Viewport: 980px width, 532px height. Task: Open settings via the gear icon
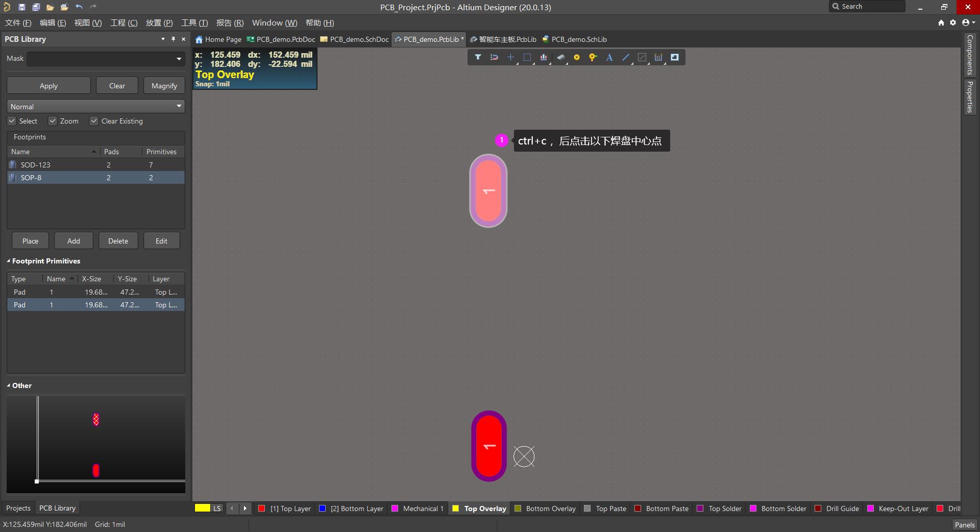pyautogui.click(x=953, y=23)
